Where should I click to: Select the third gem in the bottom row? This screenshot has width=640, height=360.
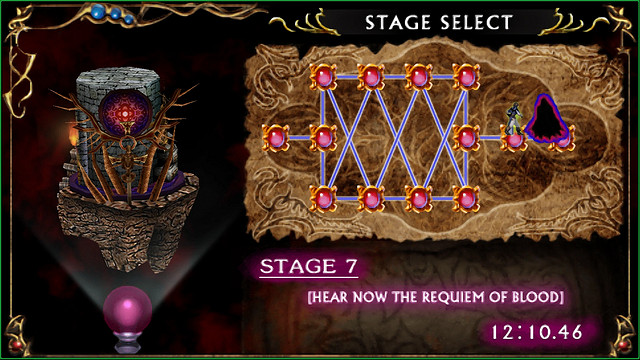click(x=418, y=199)
